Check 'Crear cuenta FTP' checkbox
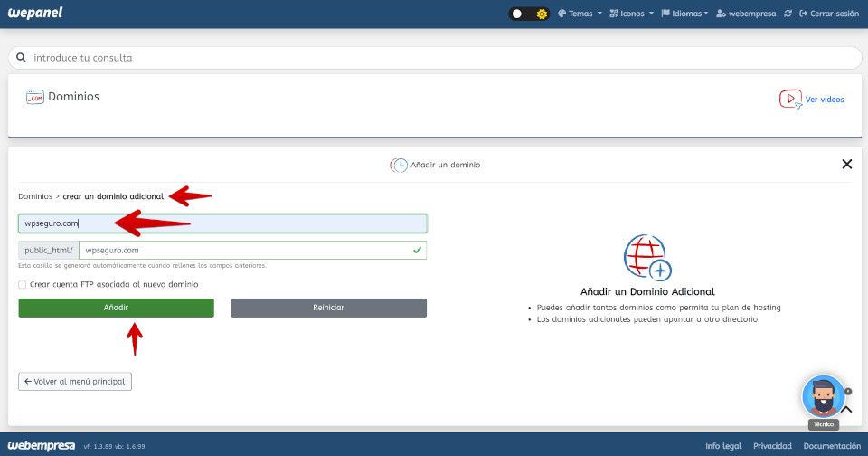Screen dimensions: 868x456 pyautogui.click(x=23, y=284)
